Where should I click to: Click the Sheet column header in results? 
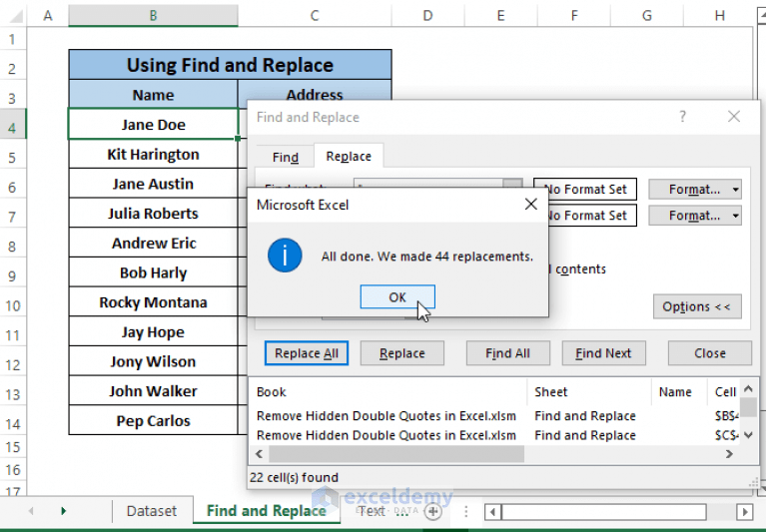tap(589, 392)
